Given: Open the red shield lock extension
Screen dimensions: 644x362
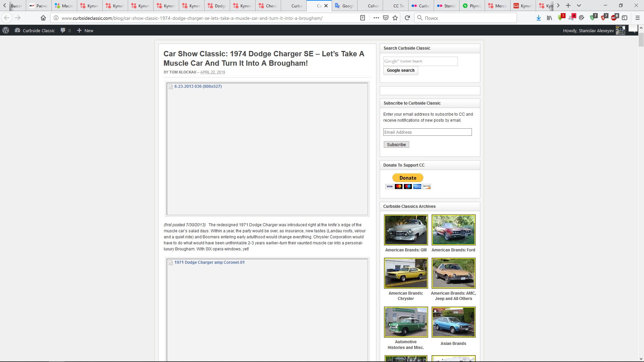Looking at the screenshot, I should click(x=604, y=17).
